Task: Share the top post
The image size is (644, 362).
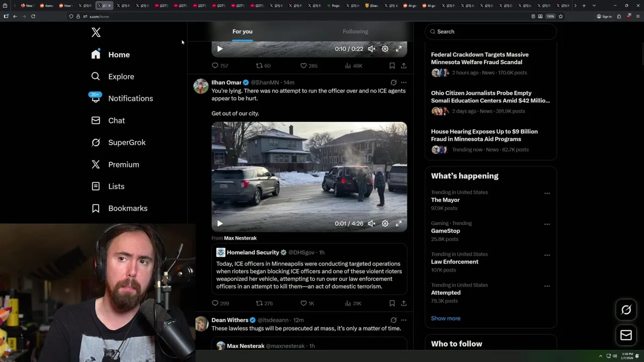Action: pyautogui.click(x=404, y=65)
